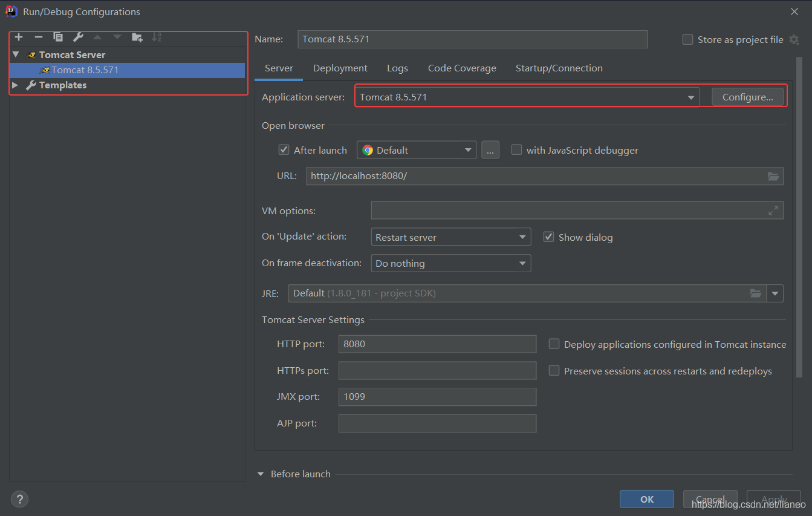Switch to the Startup/Connection tab
The width and height of the screenshot is (812, 516).
[559, 68]
